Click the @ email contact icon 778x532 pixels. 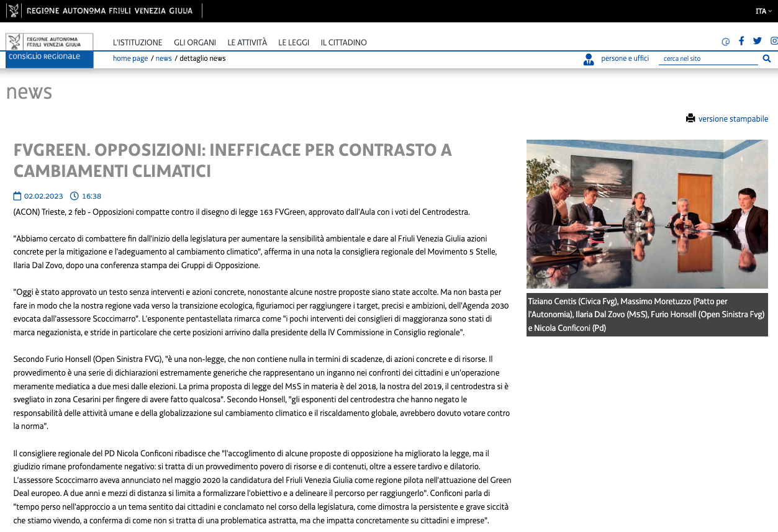tap(725, 42)
